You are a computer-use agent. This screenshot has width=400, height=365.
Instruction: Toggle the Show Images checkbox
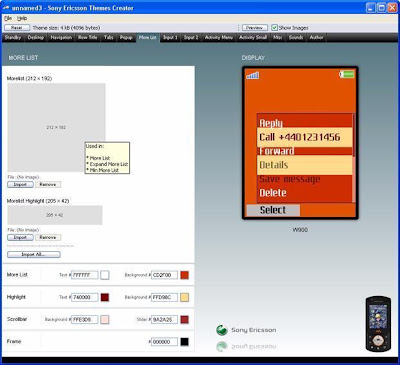tap(274, 28)
